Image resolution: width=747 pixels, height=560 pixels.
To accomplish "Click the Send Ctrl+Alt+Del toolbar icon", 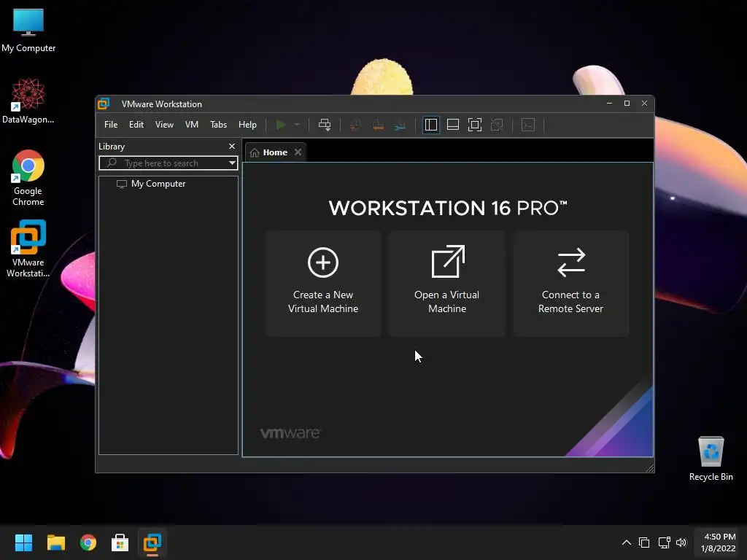I will tap(325, 125).
